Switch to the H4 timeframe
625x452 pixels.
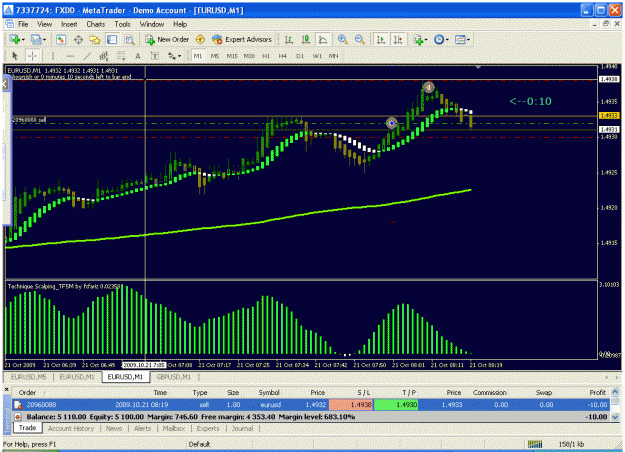click(283, 56)
